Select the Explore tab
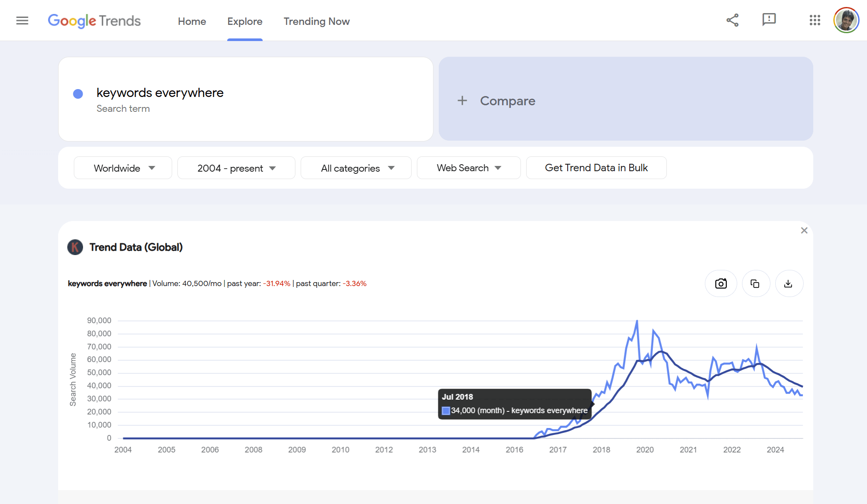 tap(245, 21)
